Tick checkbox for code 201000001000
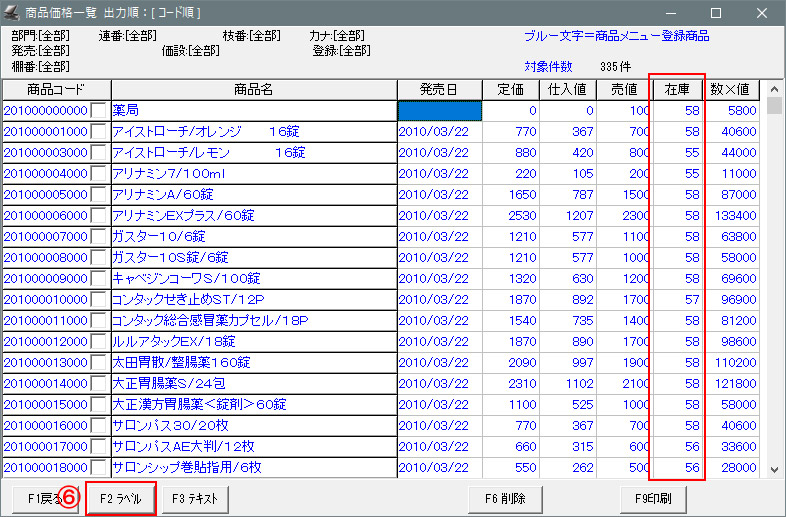The width and height of the screenshot is (786, 517). 99,131
